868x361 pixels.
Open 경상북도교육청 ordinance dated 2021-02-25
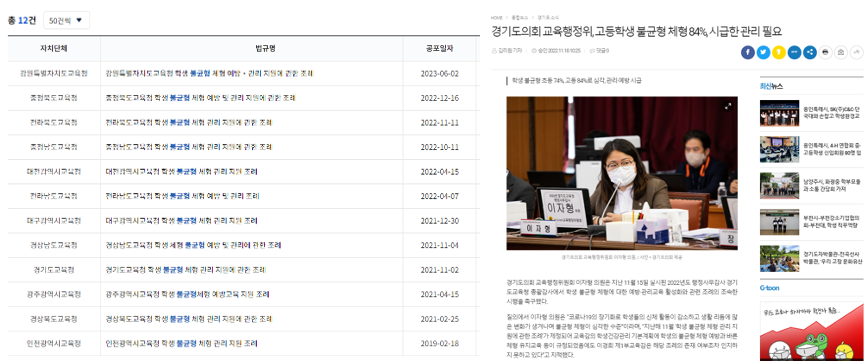(188, 319)
